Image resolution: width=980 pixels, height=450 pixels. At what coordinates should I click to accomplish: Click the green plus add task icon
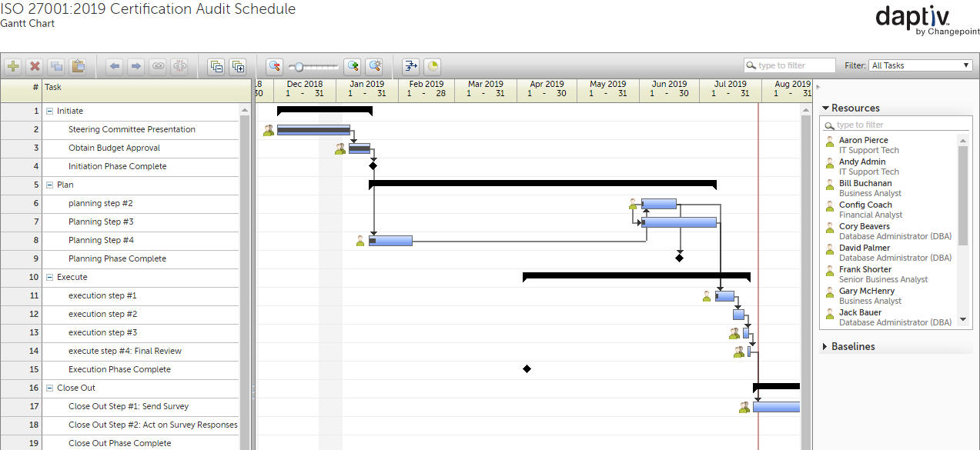click(13, 66)
